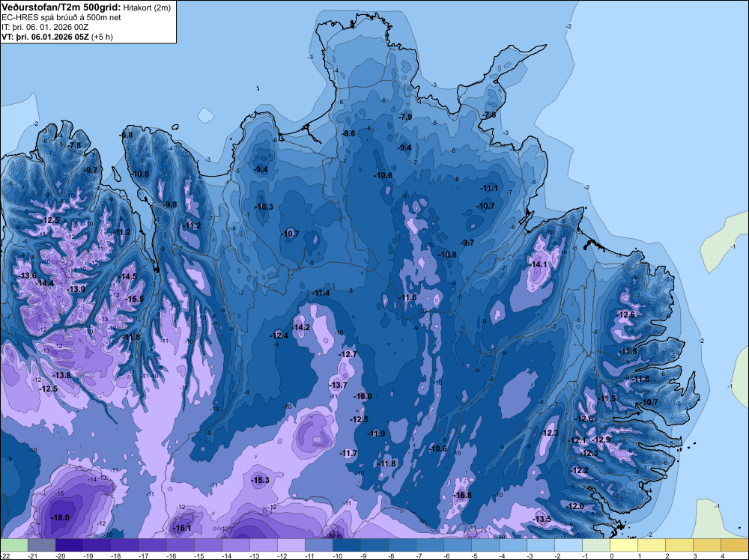The width and height of the screenshot is (749, 560).
Task: Click the -14.5 temperature value
Action: (127, 276)
